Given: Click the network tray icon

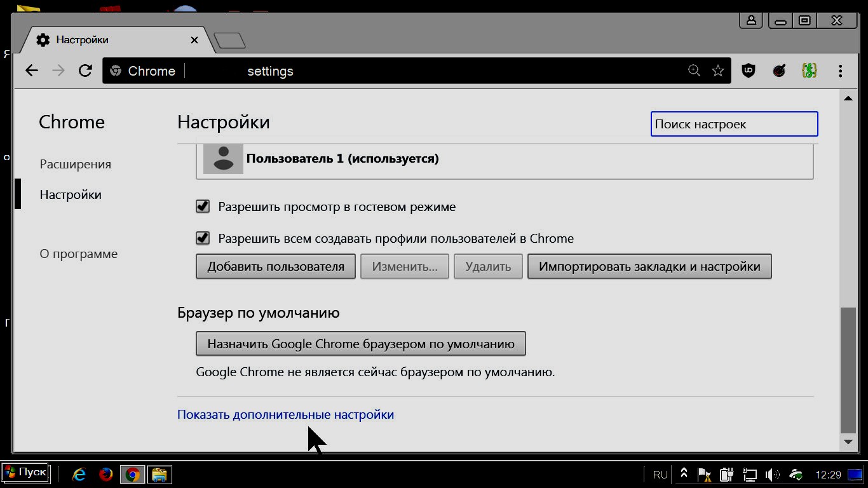Looking at the screenshot, I should (x=750, y=474).
